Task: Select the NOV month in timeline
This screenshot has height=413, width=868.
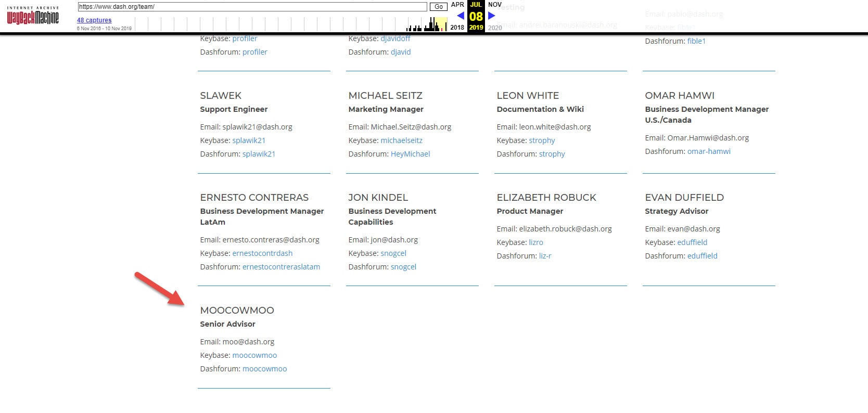Action: click(x=495, y=5)
